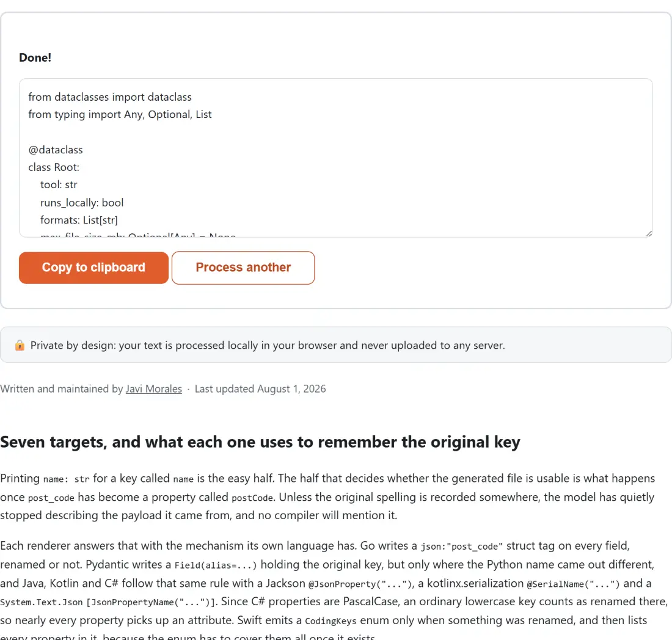Click the 'runs_locally: bool' field line
Screen dimensions: 672x640
coord(81,202)
